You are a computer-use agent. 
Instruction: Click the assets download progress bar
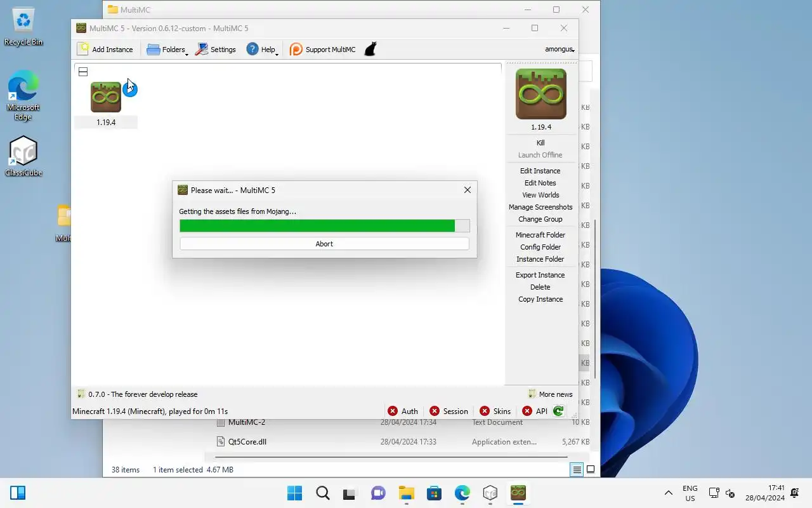324,226
